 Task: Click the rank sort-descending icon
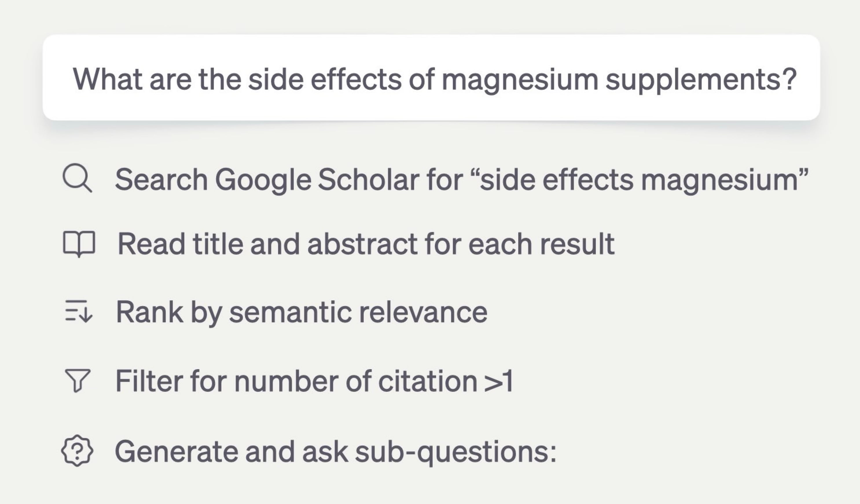78,311
